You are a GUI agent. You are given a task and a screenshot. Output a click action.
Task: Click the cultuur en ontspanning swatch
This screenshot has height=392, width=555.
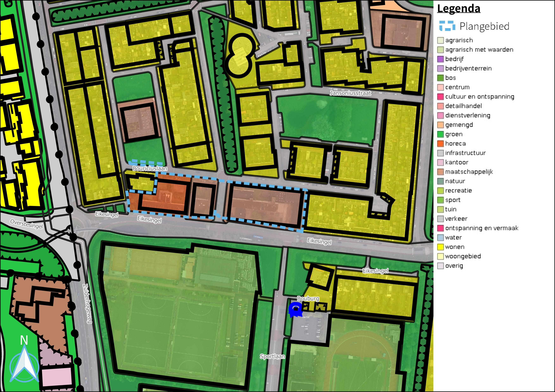440,97
